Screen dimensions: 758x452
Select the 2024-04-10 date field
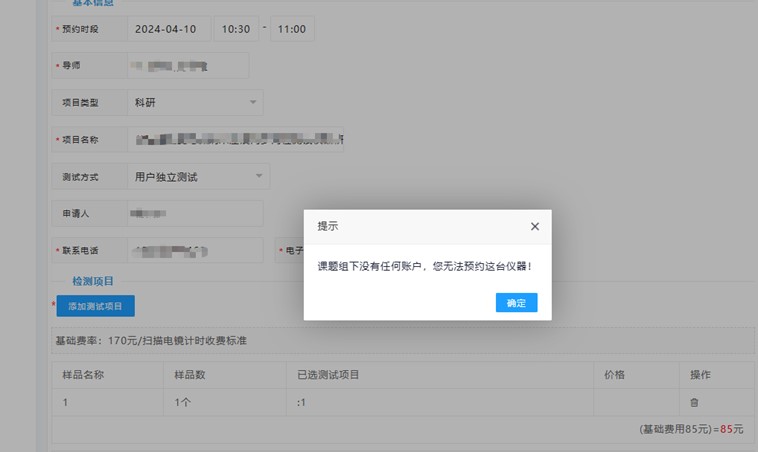pos(169,29)
